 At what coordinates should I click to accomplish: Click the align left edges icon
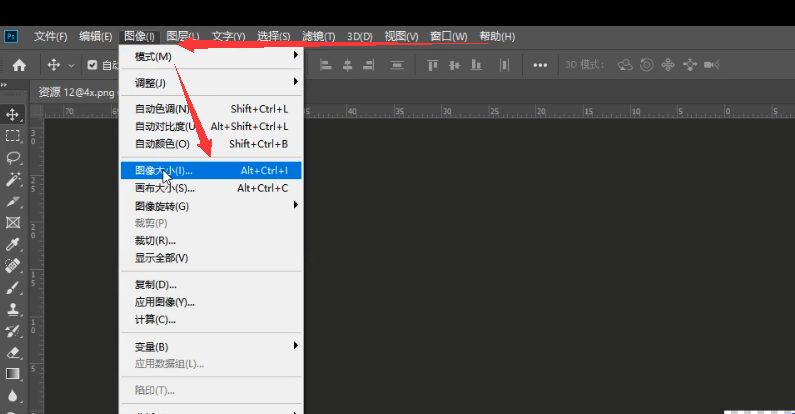(x=326, y=65)
